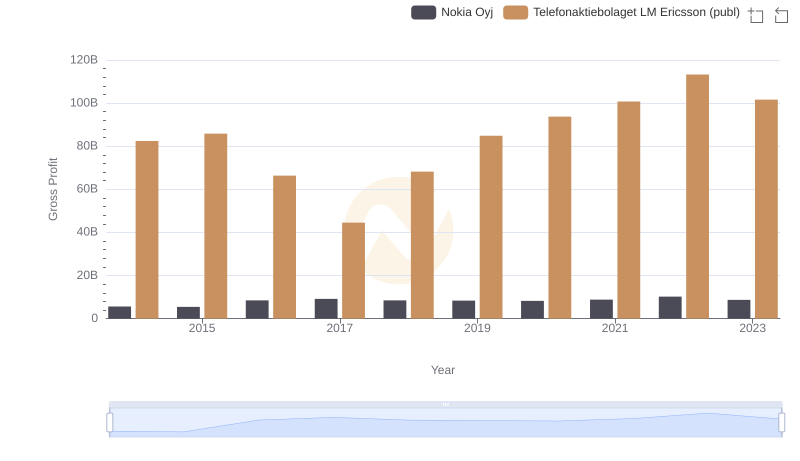Viewport: 800px width, 461px height.
Task: Click the Ericsson bar for 2021
Action: (629, 210)
